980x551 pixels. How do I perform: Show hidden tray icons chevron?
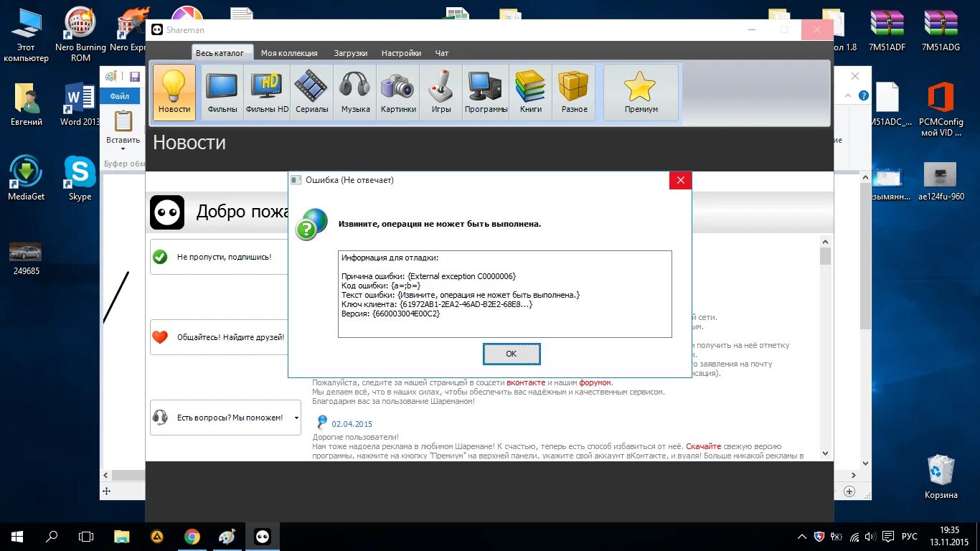[802, 537]
